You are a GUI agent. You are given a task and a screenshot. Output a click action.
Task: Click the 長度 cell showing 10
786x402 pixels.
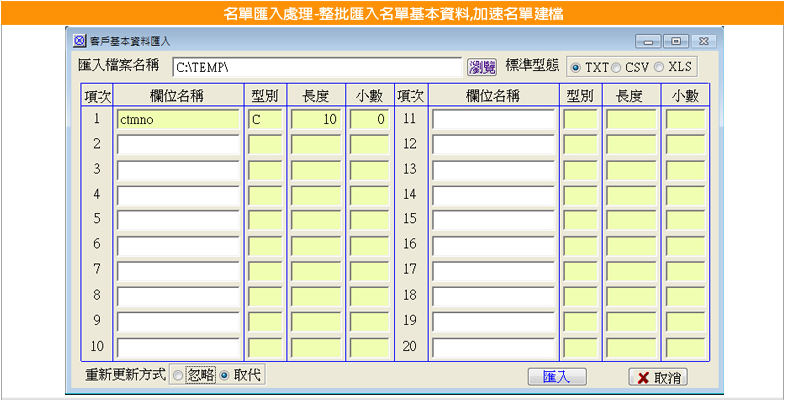coord(316,120)
